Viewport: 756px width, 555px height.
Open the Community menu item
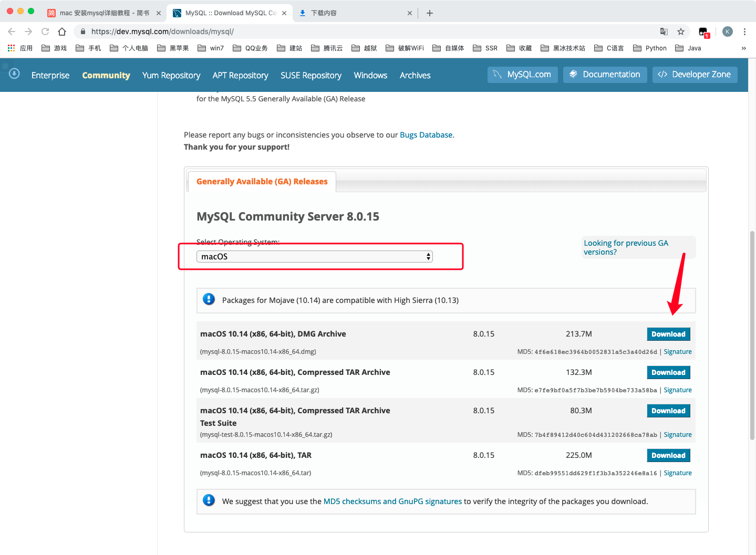tap(106, 75)
